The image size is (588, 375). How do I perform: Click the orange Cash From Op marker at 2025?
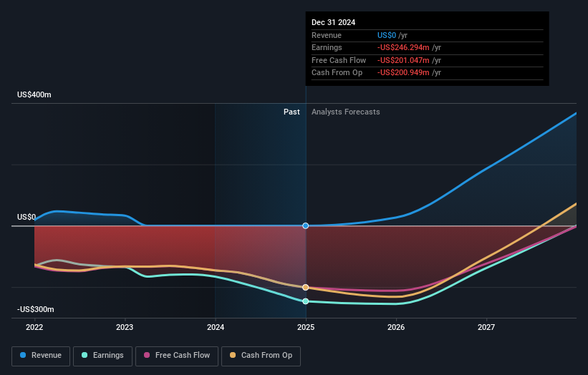pyautogui.click(x=306, y=287)
